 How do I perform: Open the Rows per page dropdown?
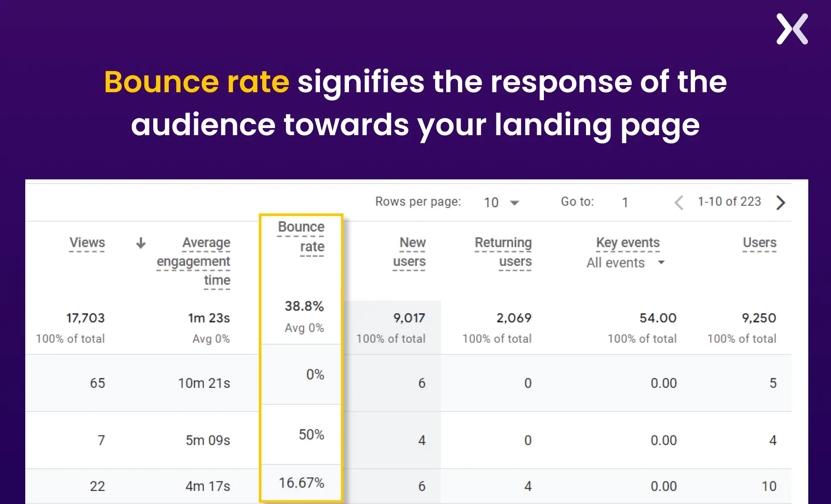pyautogui.click(x=501, y=203)
